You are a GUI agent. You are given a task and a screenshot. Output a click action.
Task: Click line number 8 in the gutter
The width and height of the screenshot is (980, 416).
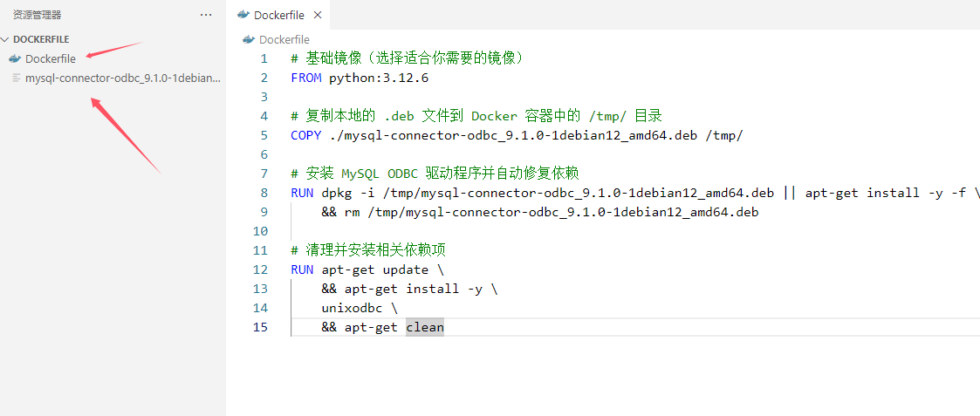(264, 193)
